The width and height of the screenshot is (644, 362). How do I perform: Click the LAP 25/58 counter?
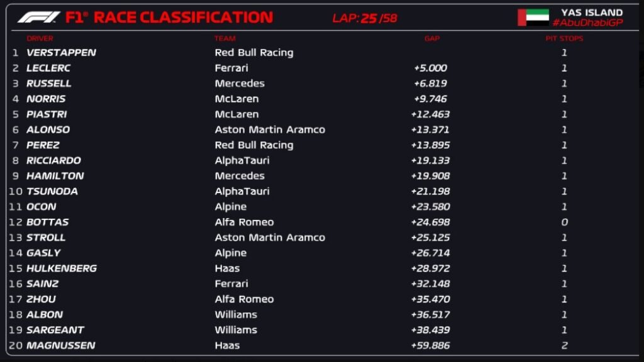pyautogui.click(x=365, y=18)
